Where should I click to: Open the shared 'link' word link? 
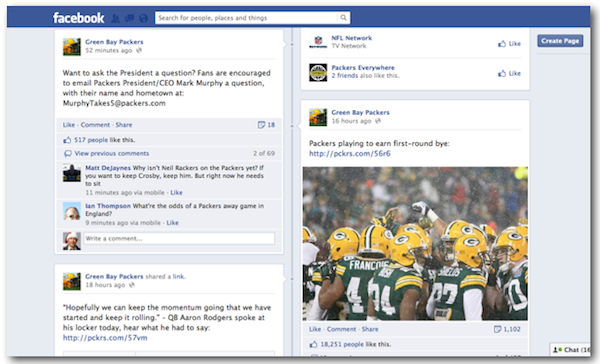point(179,276)
